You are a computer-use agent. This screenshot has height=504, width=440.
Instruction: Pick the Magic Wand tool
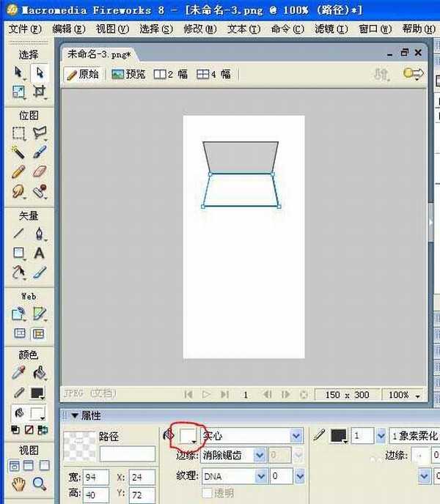[x=18, y=152]
